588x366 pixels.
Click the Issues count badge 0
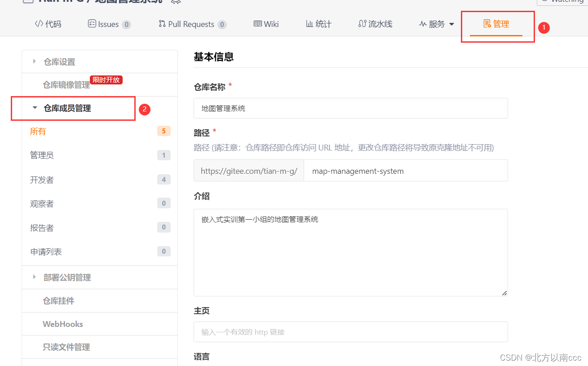point(127,24)
